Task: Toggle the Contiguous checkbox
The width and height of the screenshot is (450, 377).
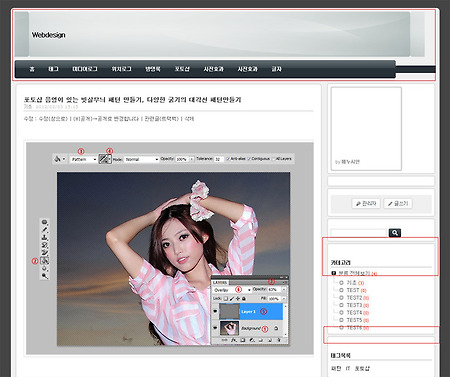Action: [249, 159]
